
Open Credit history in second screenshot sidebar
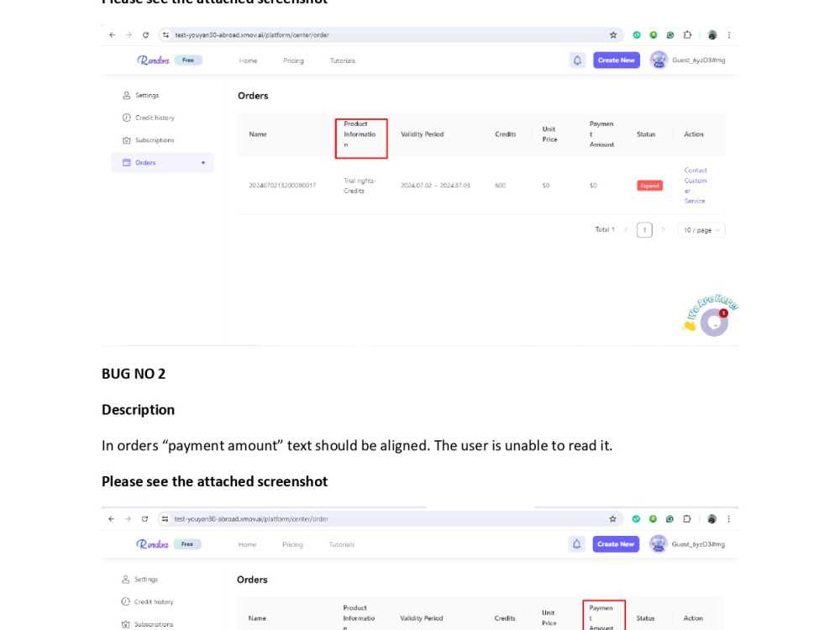147,601
